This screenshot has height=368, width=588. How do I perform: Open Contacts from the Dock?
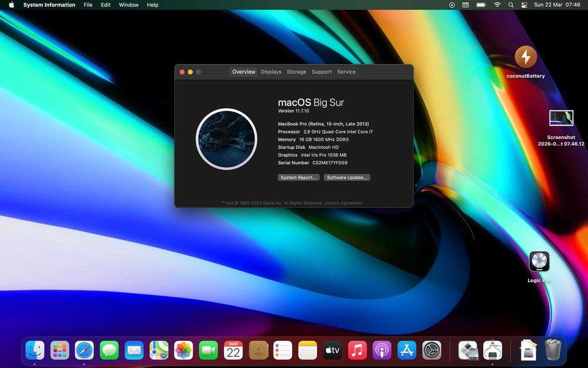tap(258, 350)
